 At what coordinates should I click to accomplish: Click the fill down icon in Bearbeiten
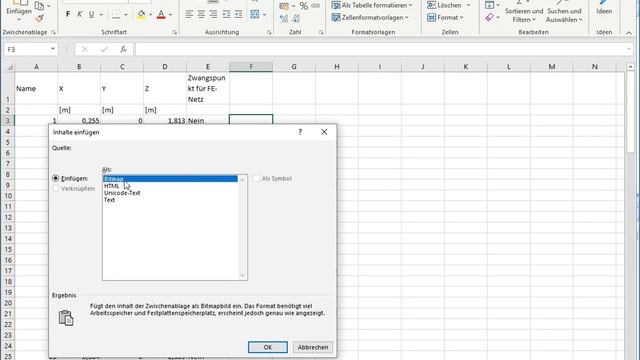[489, 5]
